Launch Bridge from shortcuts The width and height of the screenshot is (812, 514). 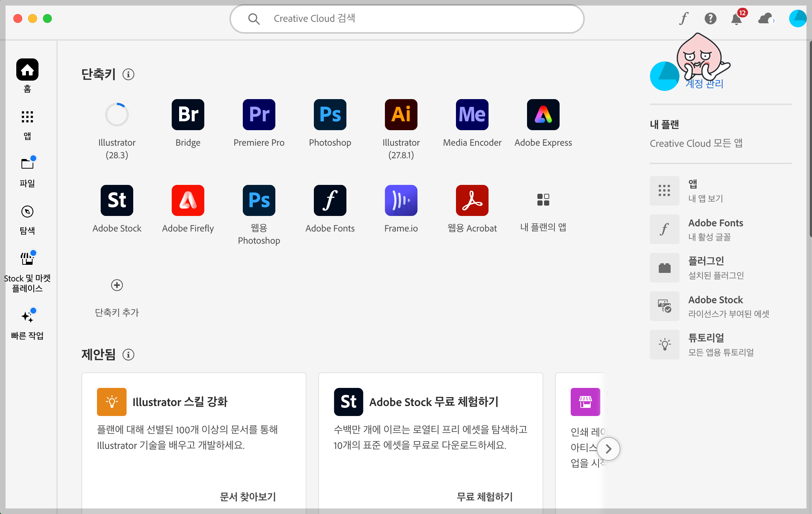tap(188, 115)
